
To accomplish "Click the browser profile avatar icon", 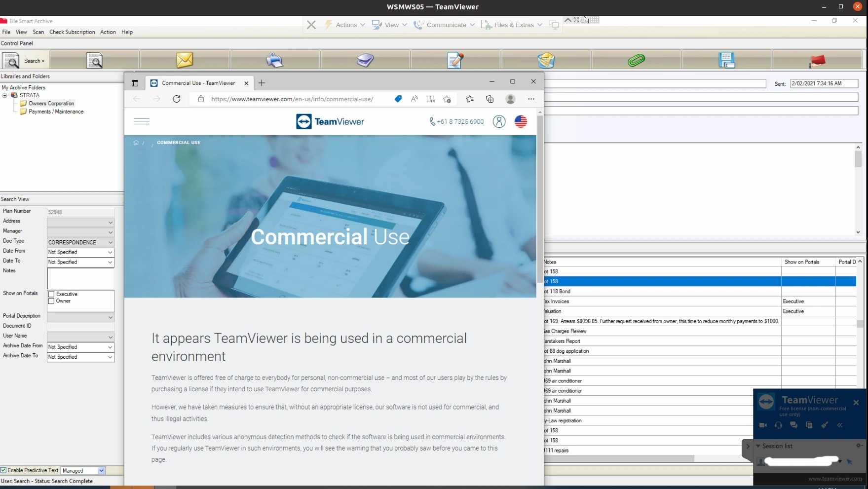I will pyautogui.click(x=510, y=99).
